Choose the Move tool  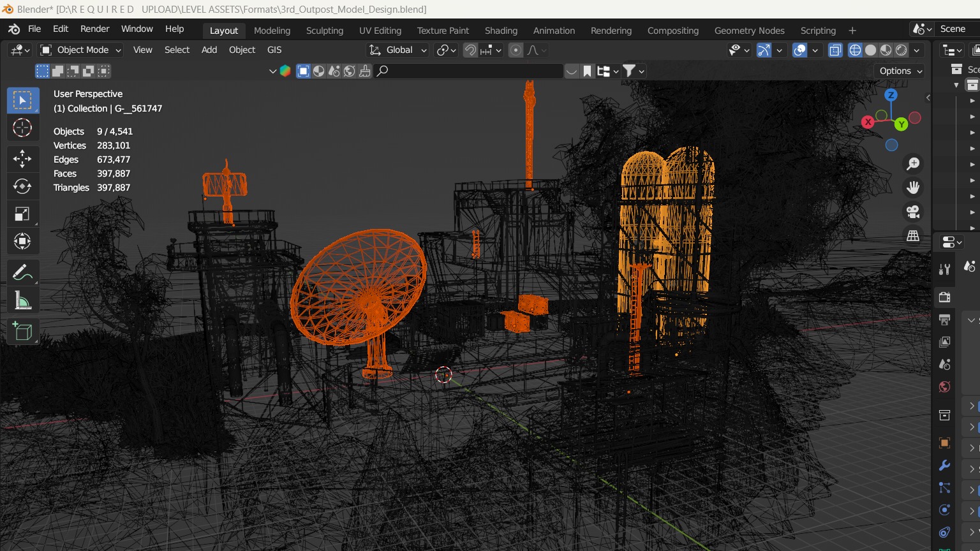point(22,159)
